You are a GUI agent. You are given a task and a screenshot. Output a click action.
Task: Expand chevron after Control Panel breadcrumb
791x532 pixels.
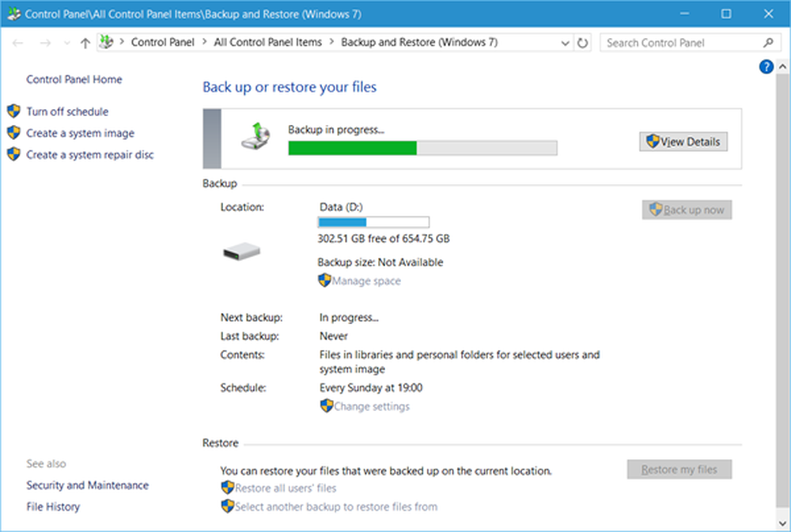click(204, 43)
